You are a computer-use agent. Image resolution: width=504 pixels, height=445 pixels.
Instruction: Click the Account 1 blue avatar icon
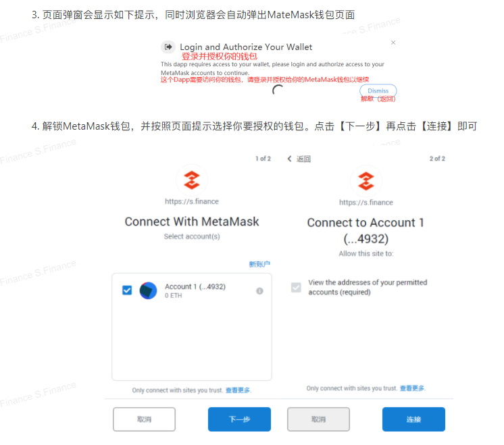[x=148, y=290]
